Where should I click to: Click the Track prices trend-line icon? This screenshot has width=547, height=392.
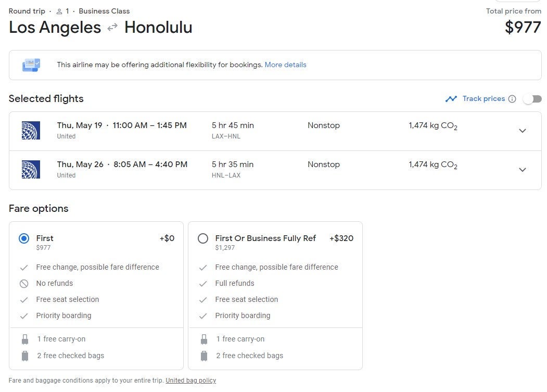pyautogui.click(x=451, y=99)
